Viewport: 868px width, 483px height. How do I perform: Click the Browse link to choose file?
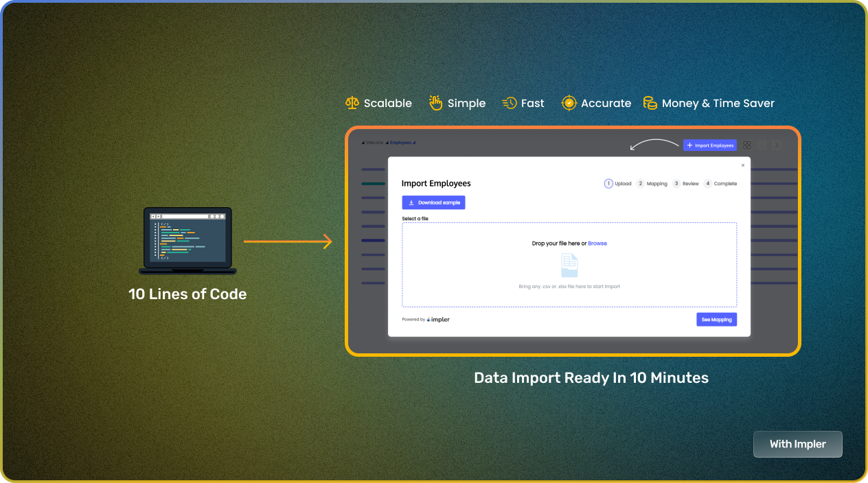click(597, 244)
